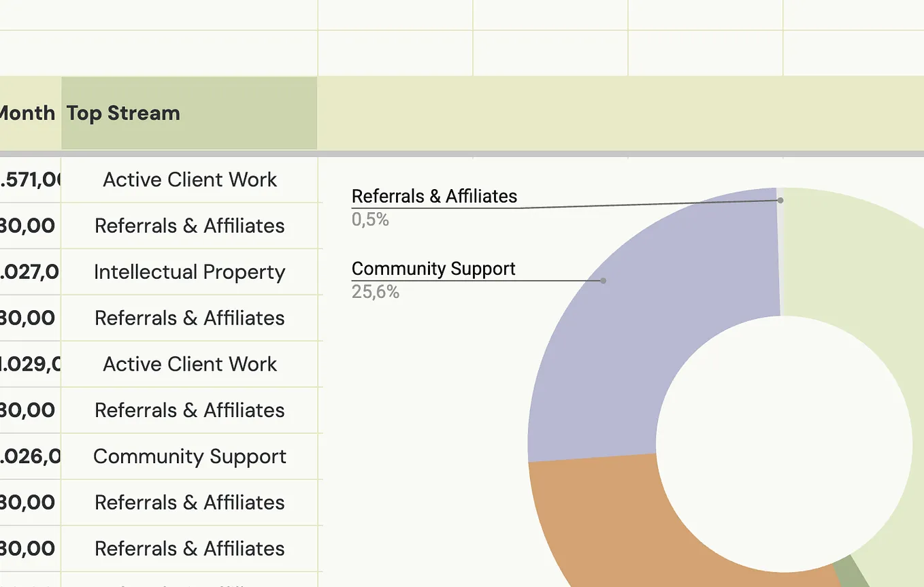The height and width of the screenshot is (587, 924).
Task: Click the cell showing .027,0
Action: pos(30,272)
